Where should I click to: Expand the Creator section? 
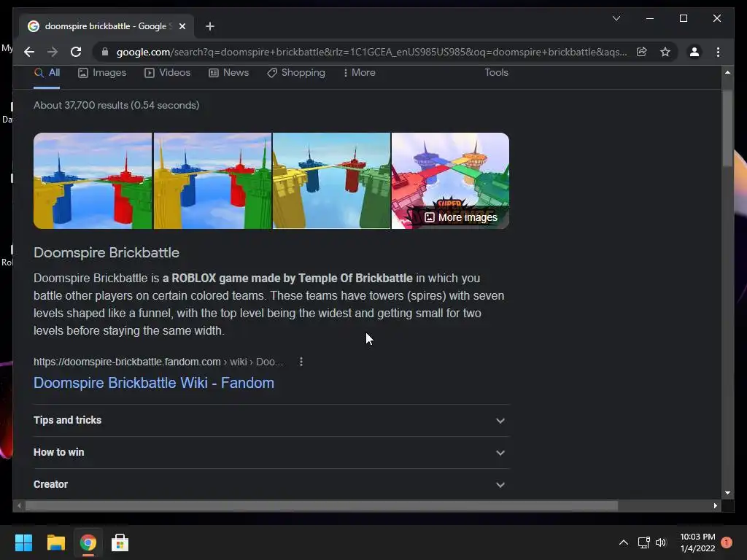pyautogui.click(x=271, y=484)
